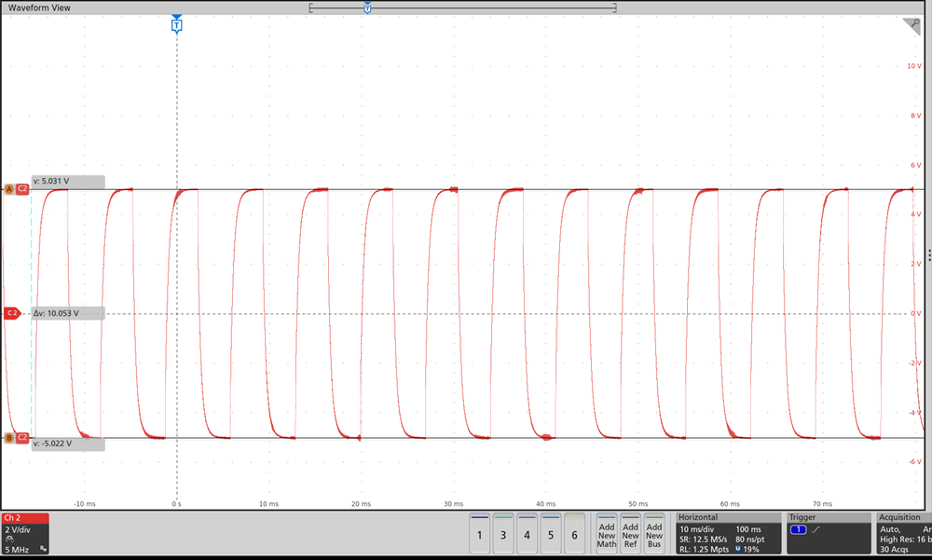Turn on channel 3
Viewport: 932px width, 560px height.
click(x=502, y=535)
